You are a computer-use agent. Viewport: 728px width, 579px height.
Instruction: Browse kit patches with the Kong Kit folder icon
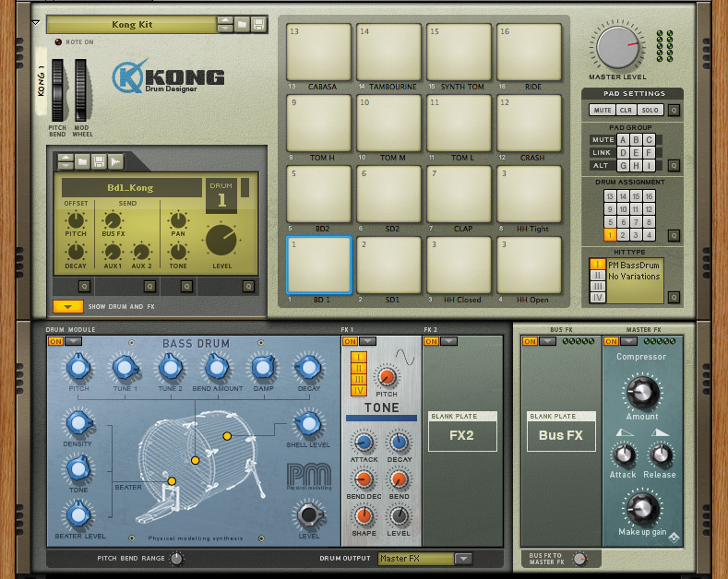pos(242,25)
